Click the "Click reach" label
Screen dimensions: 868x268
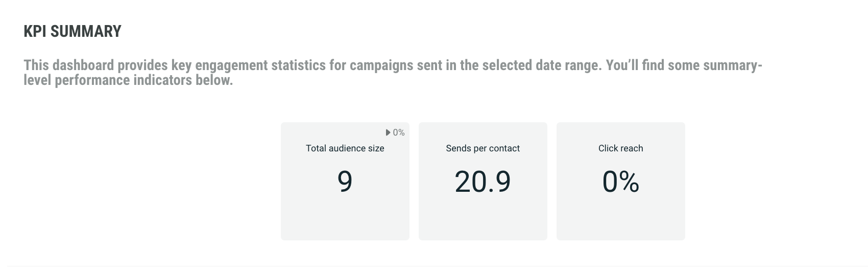(620, 148)
